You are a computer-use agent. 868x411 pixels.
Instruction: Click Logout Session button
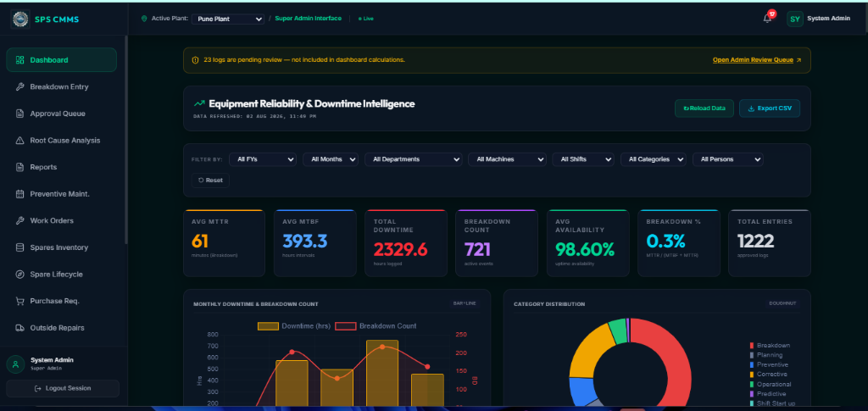63,388
